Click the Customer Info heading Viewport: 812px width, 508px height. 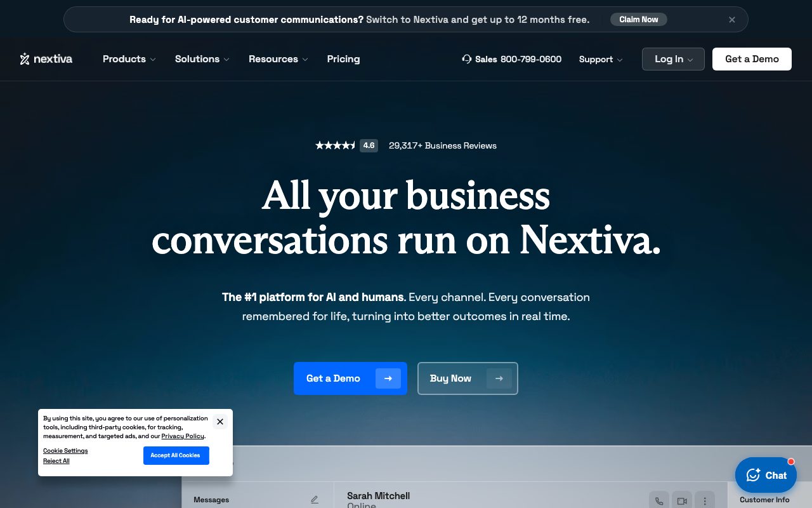(x=764, y=500)
